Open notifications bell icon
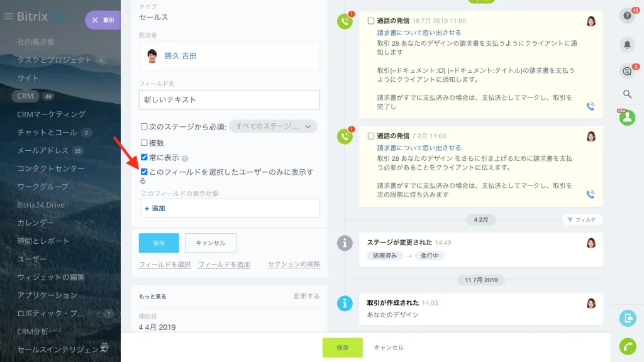The image size is (644, 362). pos(627,45)
